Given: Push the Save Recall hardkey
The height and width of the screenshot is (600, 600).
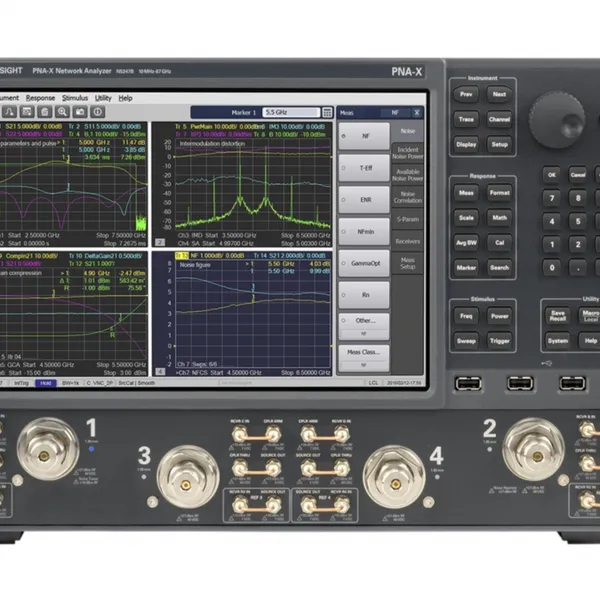Looking at the screenshot, I should click(558, 316).
